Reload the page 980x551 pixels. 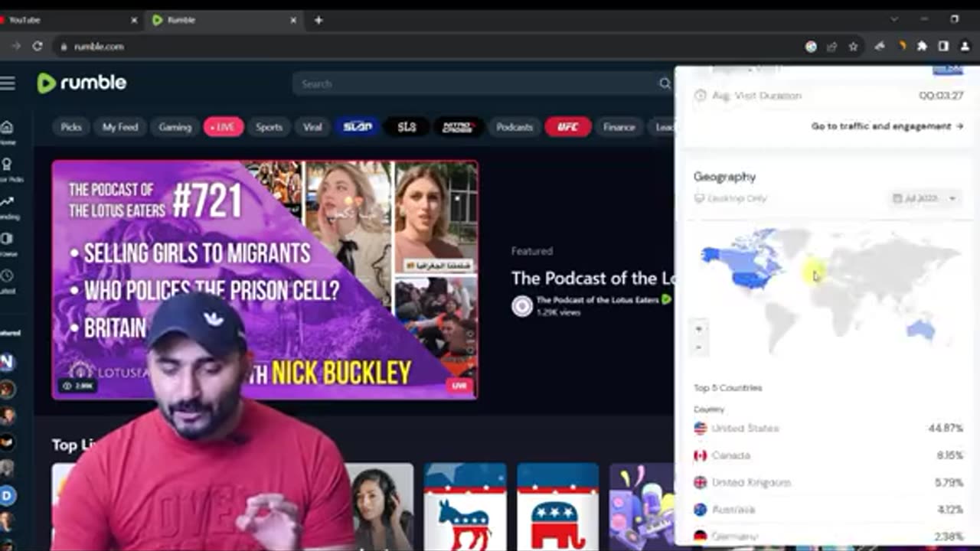pos(37,47)
